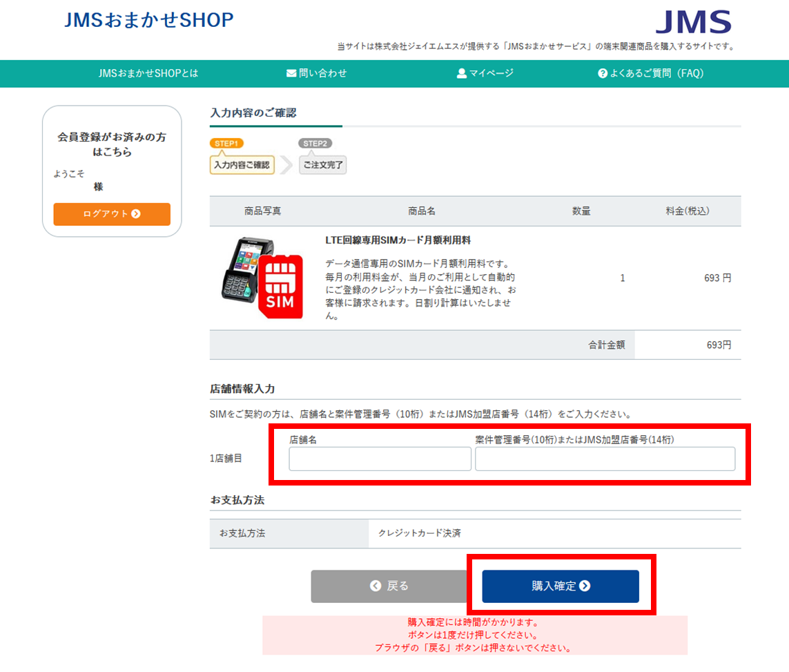Open the 問い合わせ menu item

(317, 73)
